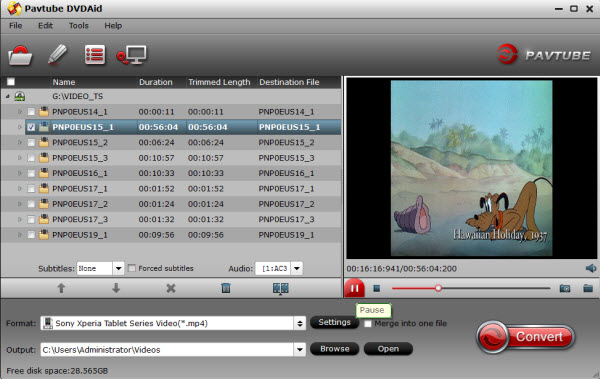This screenshot has height=379, width=600.
Task: Click the preview seek slider handle
Action: point(438,288)
